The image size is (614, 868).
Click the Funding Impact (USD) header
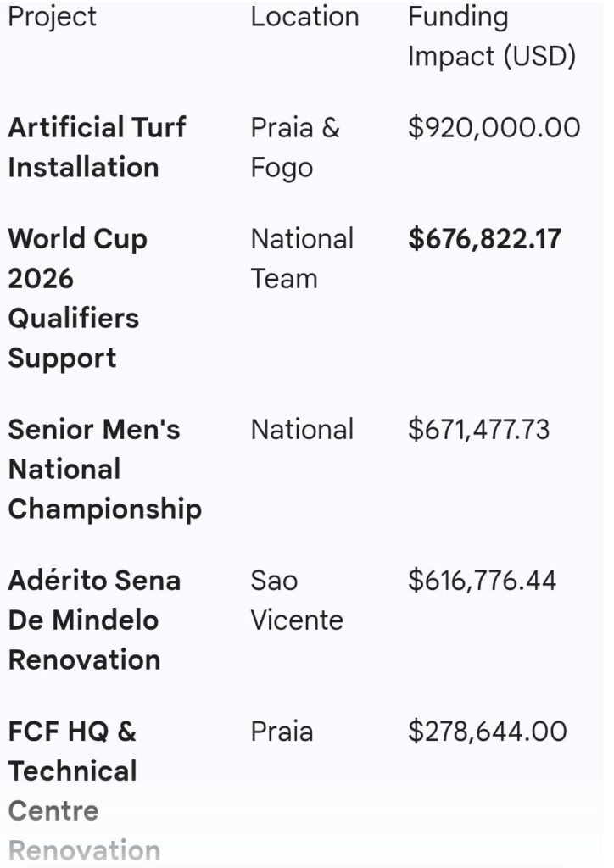coord(492,36)
